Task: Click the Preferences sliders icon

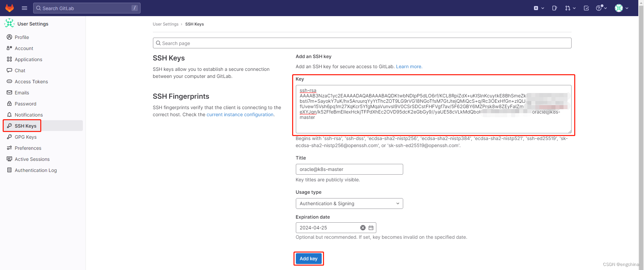Action: [9, 148]
